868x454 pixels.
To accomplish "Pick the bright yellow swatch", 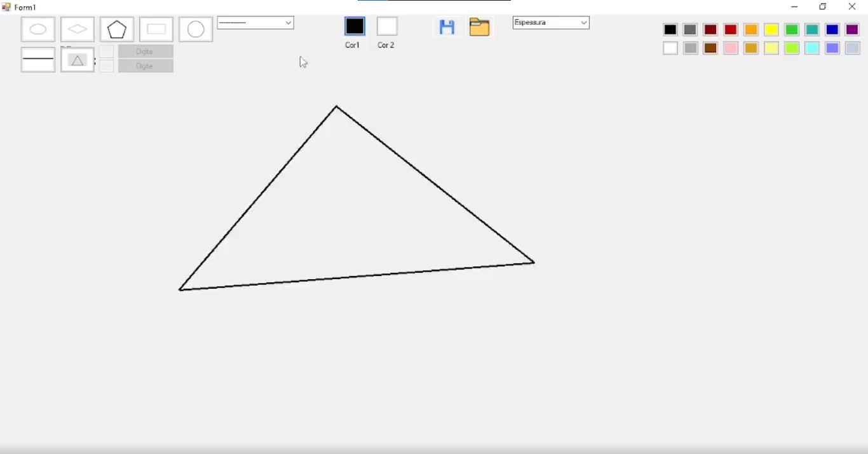I will pos(772,30).
